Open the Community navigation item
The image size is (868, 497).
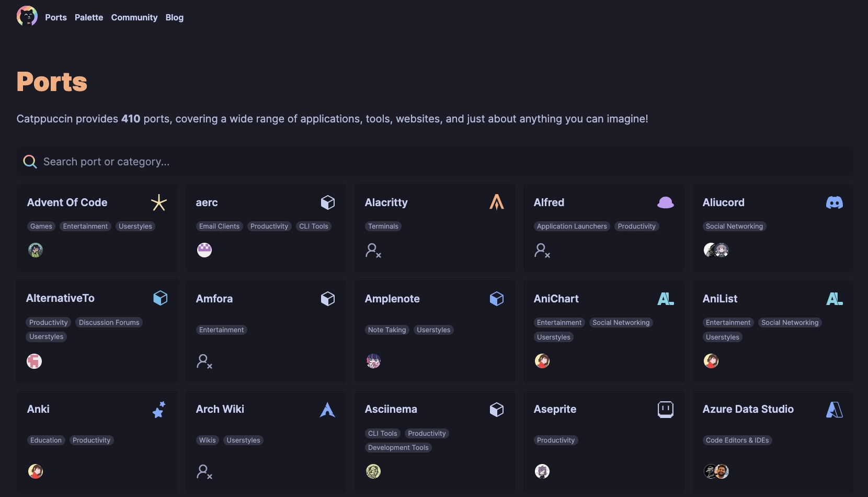(134, 17)
